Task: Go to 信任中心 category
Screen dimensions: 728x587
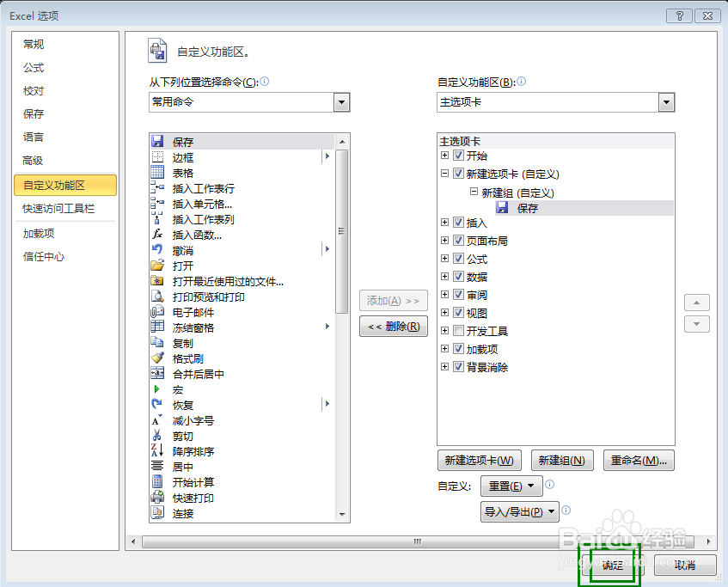Action: pos(44,257)
